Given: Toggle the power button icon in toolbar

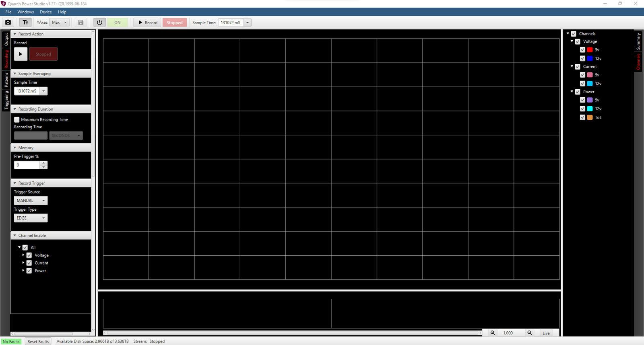Looking at the screenshot, I should tap(99, 23).
